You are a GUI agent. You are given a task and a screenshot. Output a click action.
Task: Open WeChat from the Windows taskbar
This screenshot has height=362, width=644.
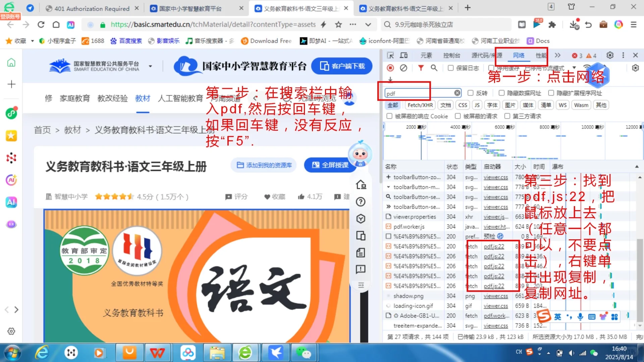click(x=304, y=353)
